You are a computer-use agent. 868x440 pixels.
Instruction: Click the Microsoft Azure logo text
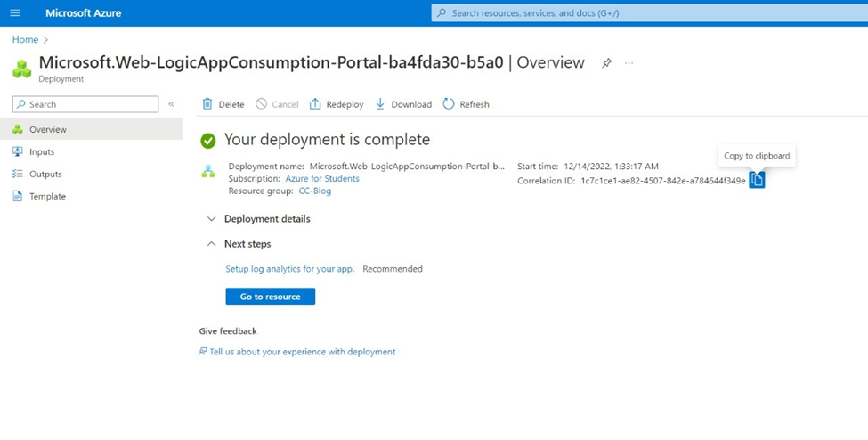click(83, 12)
